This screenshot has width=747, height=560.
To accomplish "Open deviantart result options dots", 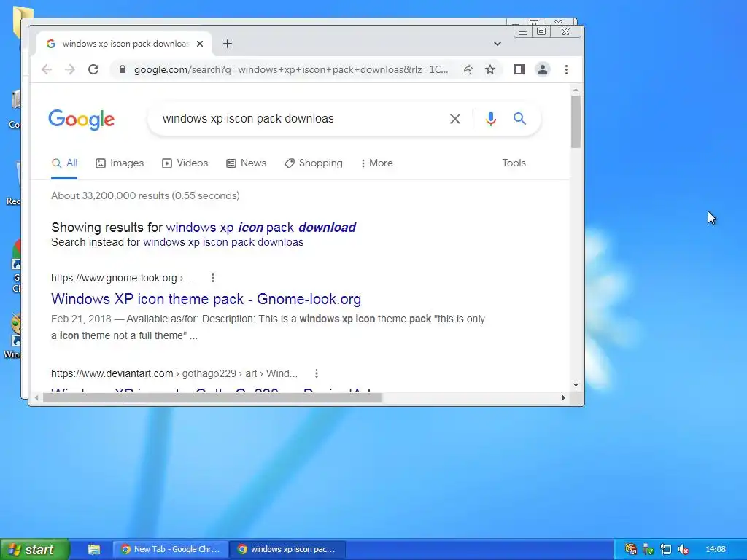I will [x=317, y=373].
